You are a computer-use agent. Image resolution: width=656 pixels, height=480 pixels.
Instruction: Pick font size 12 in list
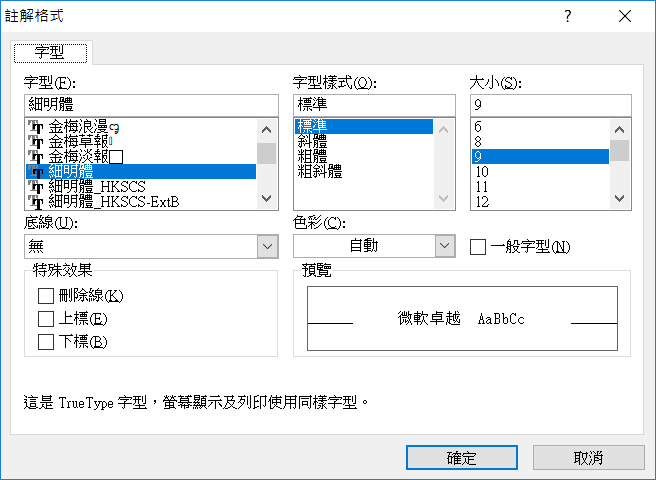(482, 202)
